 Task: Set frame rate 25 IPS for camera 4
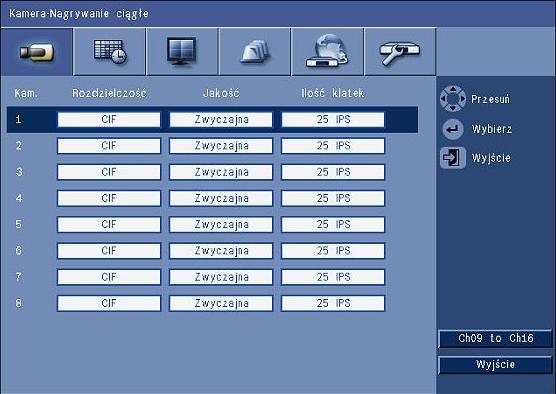333,198
